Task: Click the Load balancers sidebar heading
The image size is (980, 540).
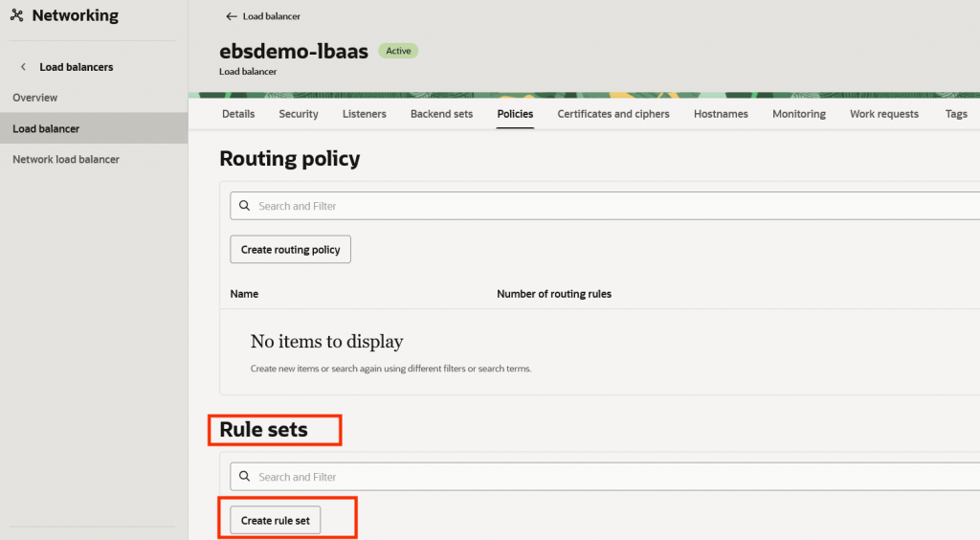Action: pyautogui.click(x=77, y=67)
